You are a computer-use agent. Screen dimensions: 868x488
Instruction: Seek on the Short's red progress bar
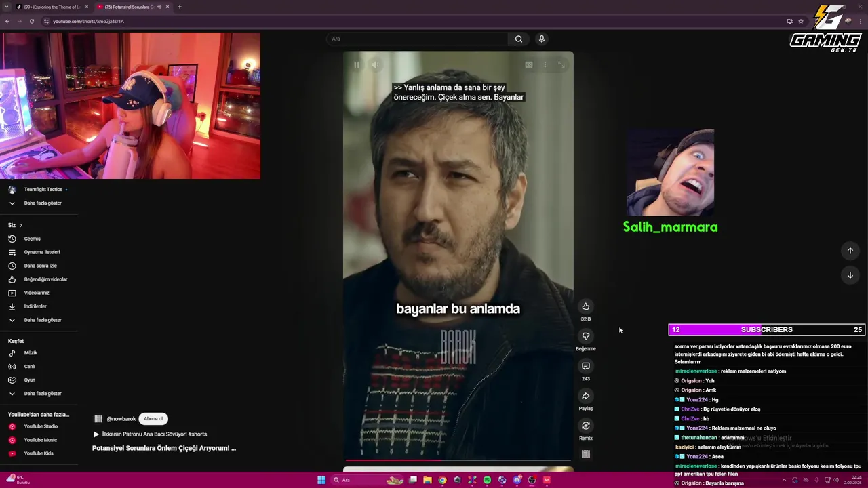458,460
